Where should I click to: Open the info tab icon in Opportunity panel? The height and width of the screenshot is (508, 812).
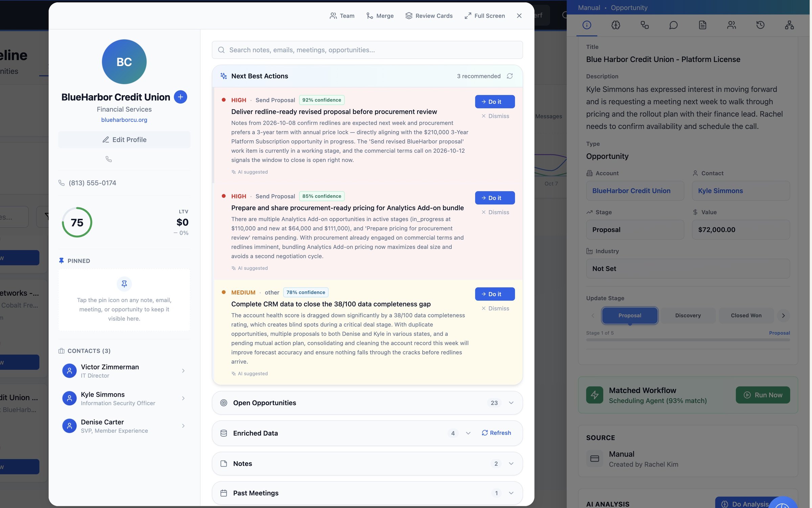[x=587, y=25]
